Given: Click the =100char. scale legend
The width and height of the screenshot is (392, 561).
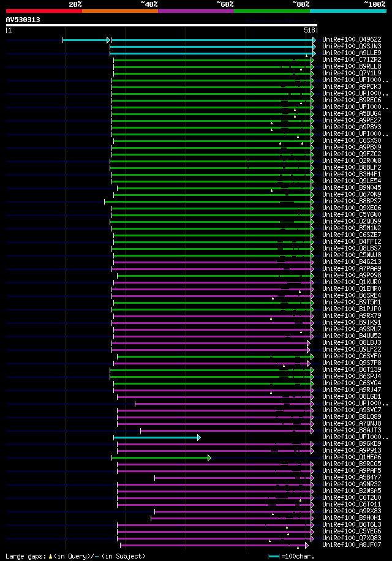Looking at the screenshot, I should click(292, 556).
